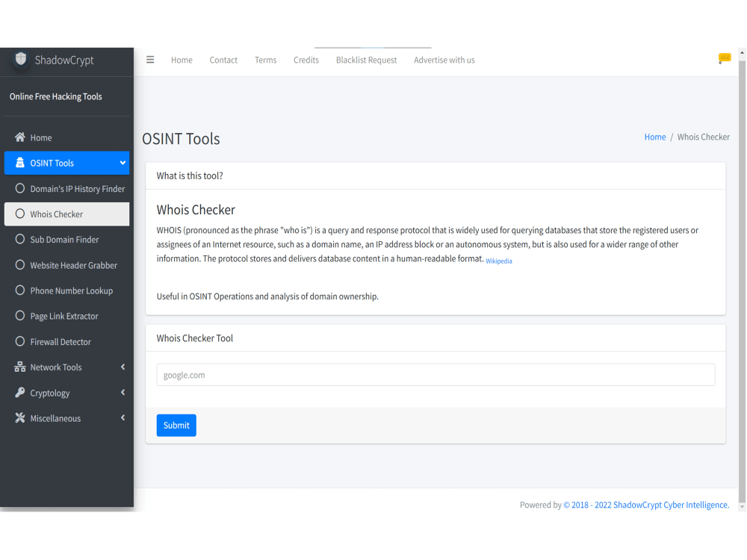Open Blacklist Request in top navigation
Image resolution: width=747 pixels, height=560 pixels.
[366, 60]
